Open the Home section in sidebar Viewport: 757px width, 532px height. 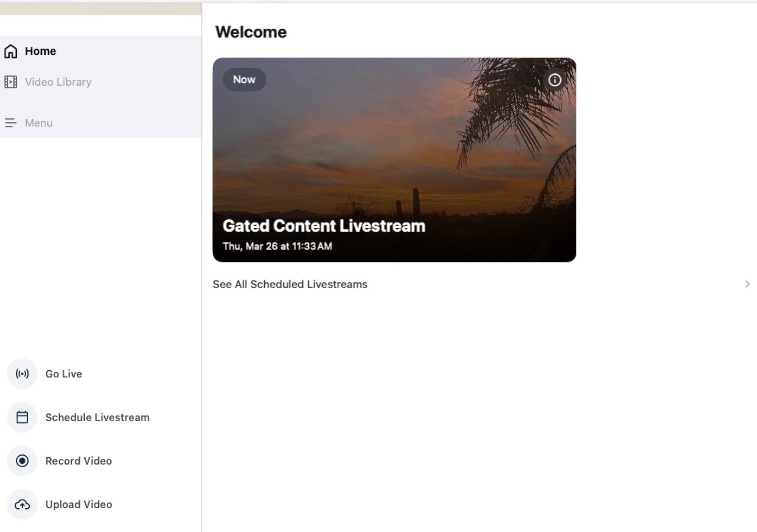[x=101, y=51]
